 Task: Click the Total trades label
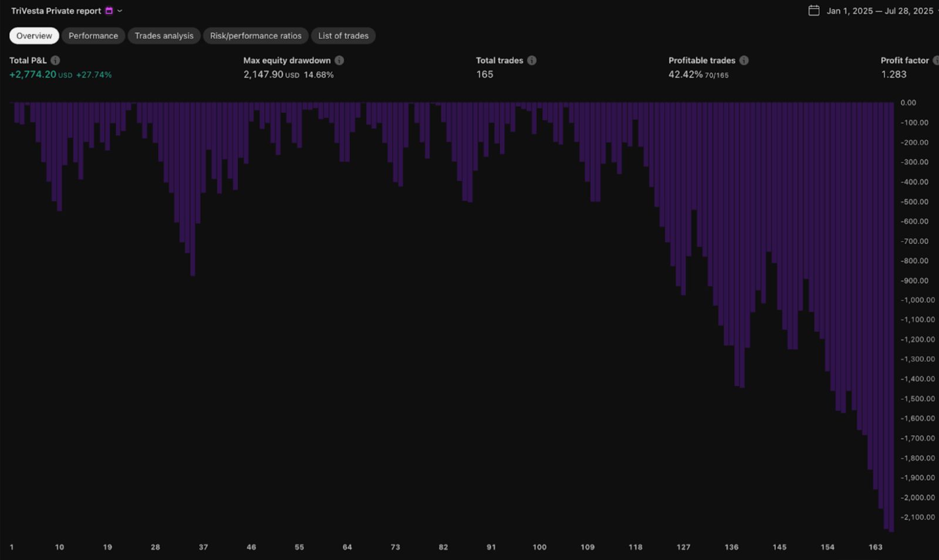click(499, 60)
